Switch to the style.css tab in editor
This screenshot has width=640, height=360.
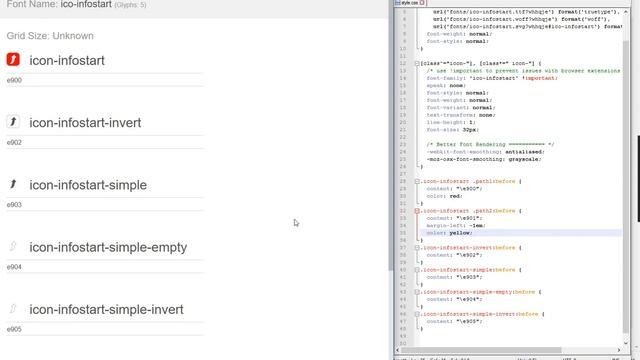click(409, 3)
